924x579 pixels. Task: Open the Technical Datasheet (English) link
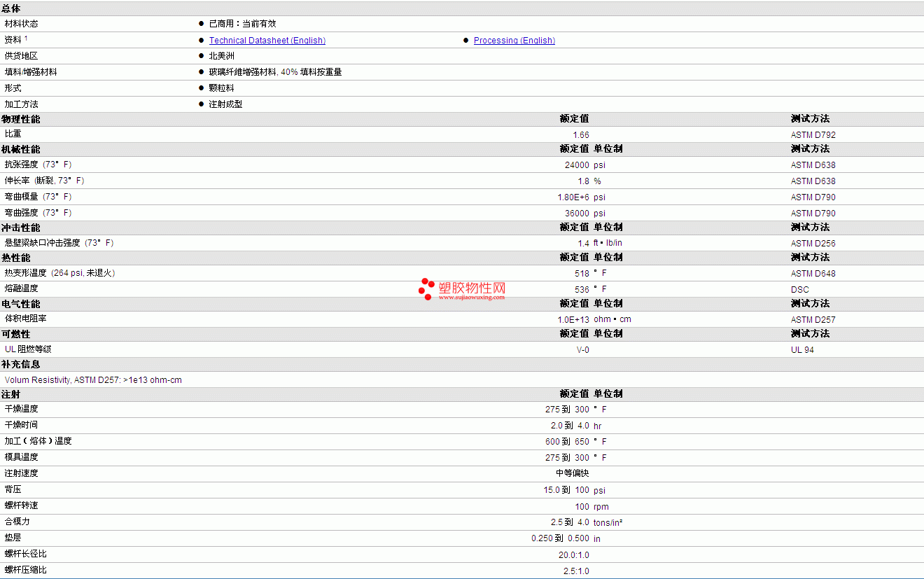(x=267, y=41)
